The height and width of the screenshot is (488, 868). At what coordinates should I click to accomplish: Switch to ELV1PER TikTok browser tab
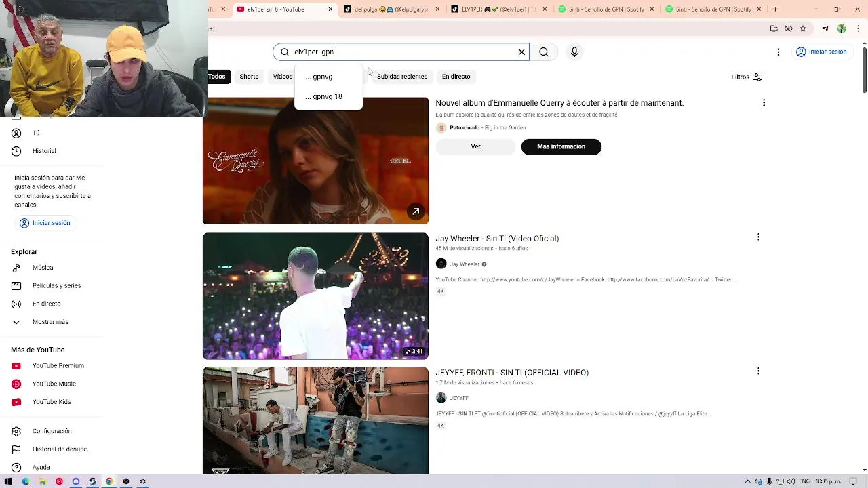point(499,9)
